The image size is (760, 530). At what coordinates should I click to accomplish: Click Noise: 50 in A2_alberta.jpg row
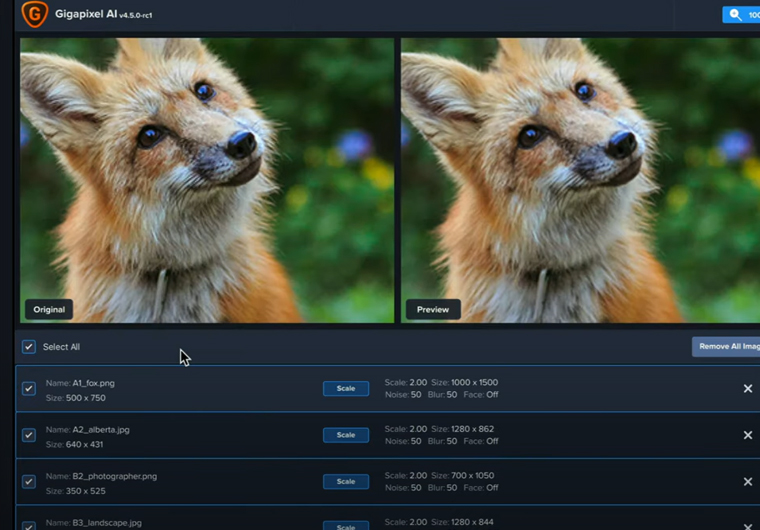pyautogui.click(x=403, y=441)
